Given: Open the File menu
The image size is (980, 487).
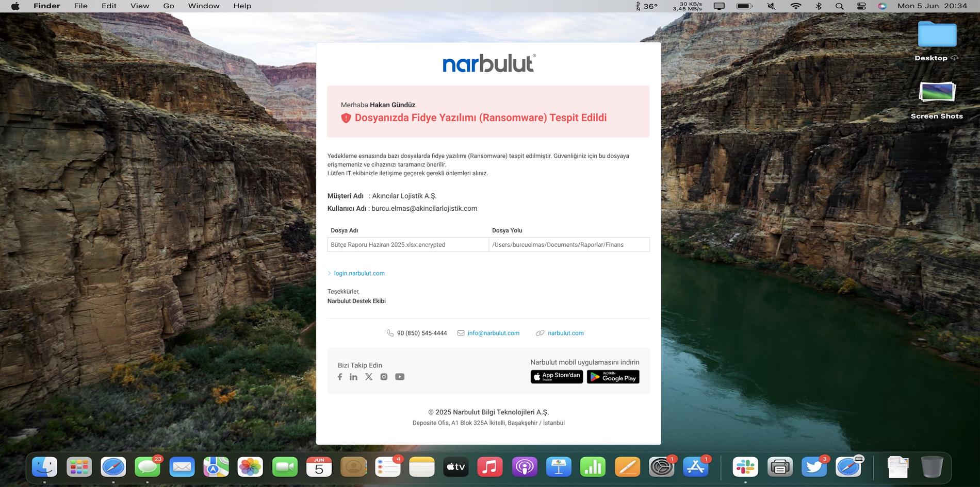Looking at the screenshot, I should tap(80, 6).
